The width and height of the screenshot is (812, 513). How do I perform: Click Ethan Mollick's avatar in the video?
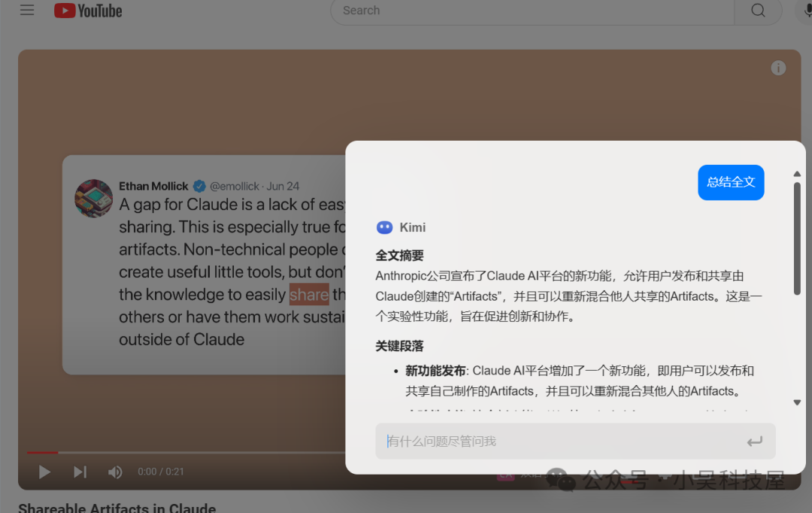point(94,199)
